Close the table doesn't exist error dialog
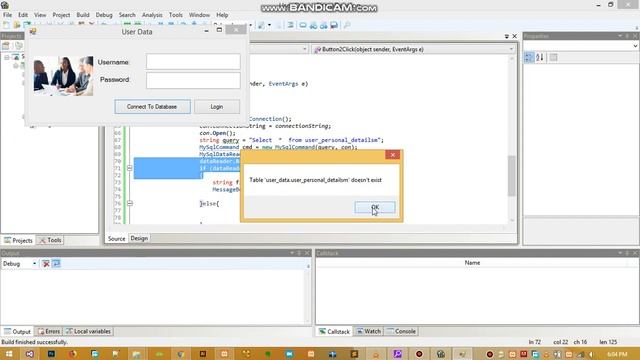Image resolution: width=640 pixels, height=360 pixels. [x=392, y=155]
